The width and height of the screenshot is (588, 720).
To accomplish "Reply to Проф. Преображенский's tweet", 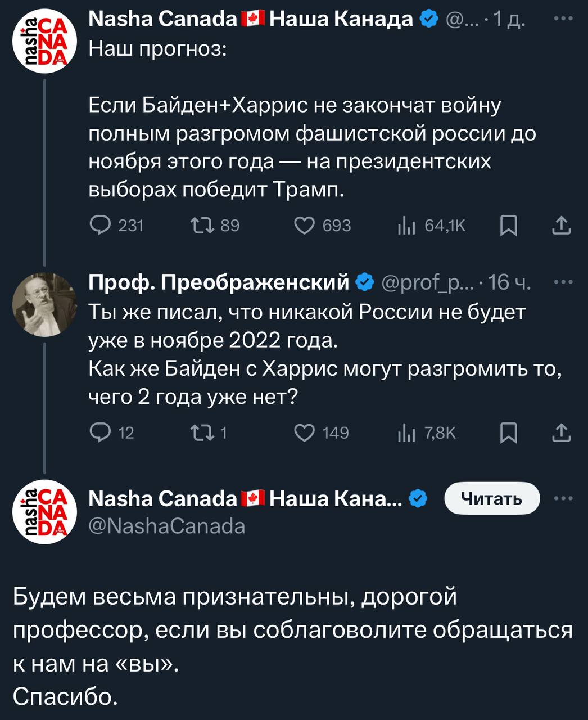I will pos(101,433).
